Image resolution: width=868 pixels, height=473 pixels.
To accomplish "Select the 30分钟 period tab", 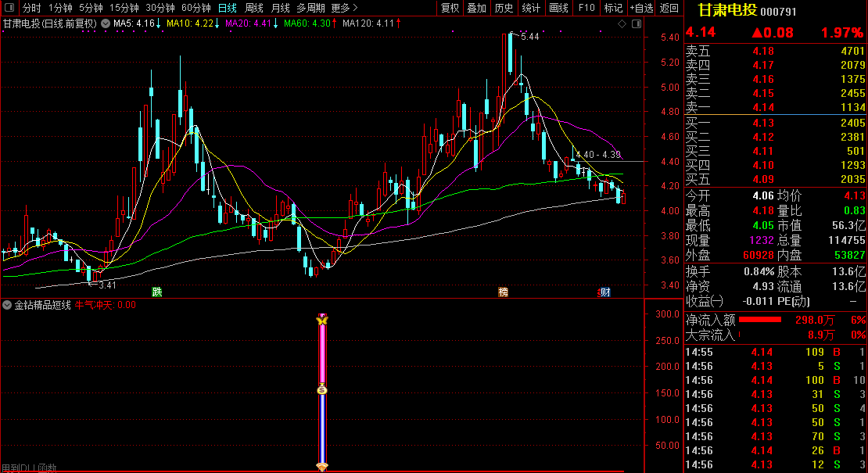I will [160, 8].
